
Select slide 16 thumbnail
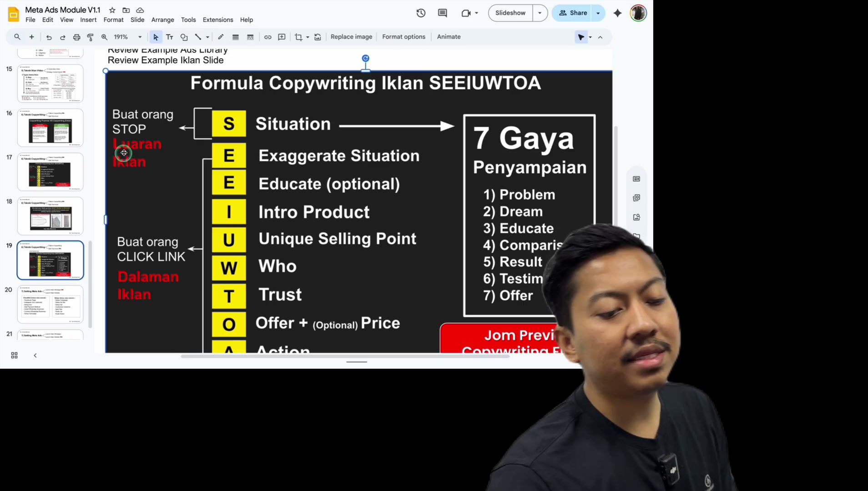click(x=50, y=127)
